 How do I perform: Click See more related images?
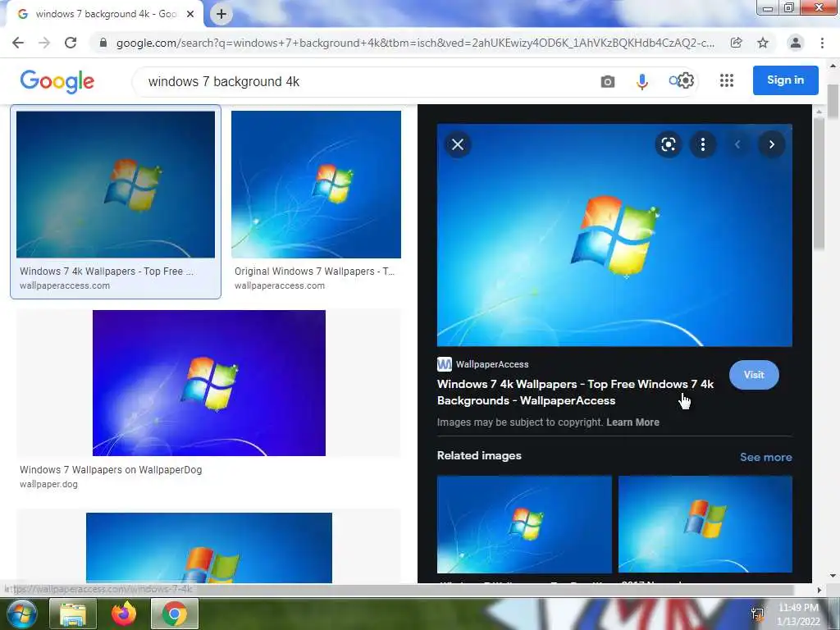coord(765,457)
